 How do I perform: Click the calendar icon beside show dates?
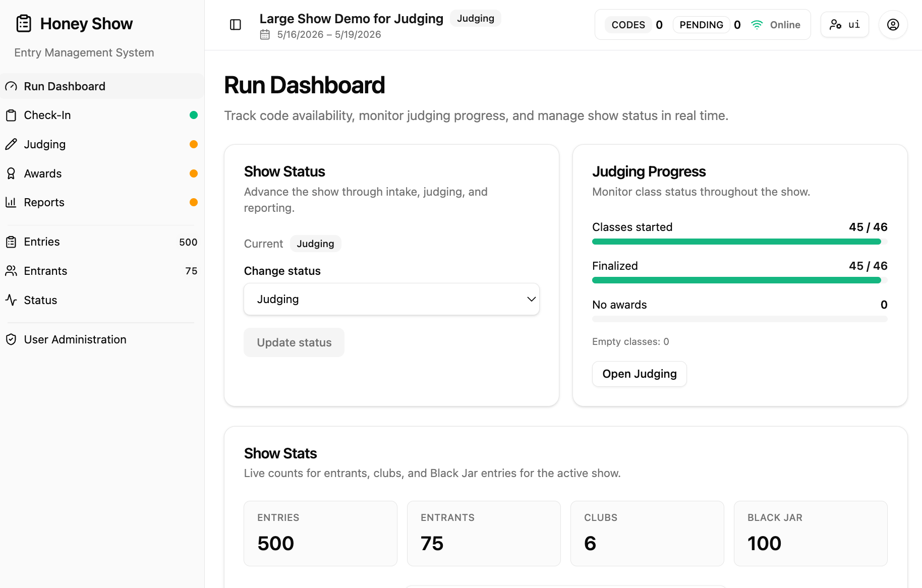[265, 35]
